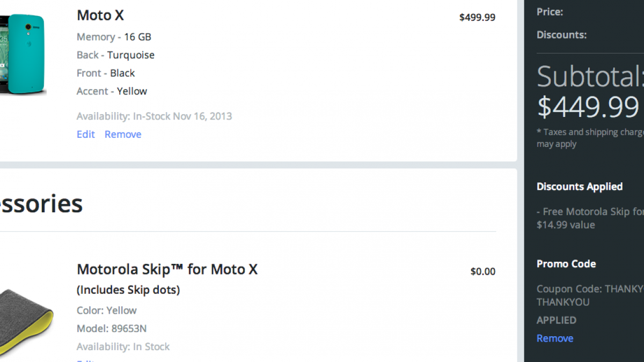The height and width of the screenshot is (362, 644).
Task: Click the $449.99 subtotal amount
Action: click(x=588, y=106)
